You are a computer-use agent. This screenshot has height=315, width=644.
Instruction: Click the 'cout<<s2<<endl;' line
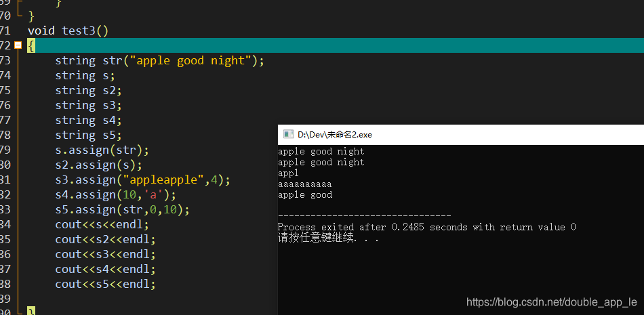106,239
